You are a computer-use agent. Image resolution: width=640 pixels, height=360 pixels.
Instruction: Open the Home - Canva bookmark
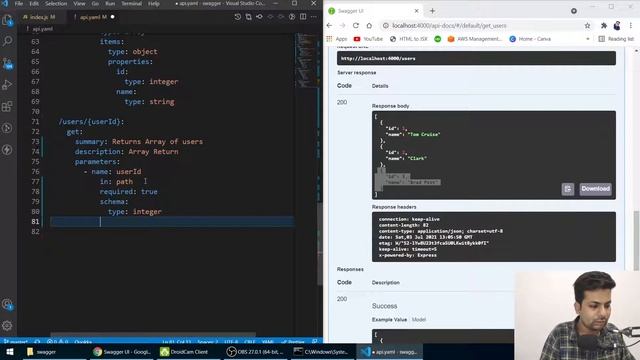(x=530, y=39)
